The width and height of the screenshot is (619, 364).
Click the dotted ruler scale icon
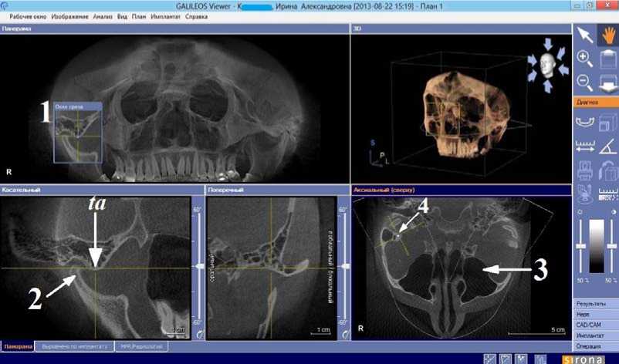608,194
